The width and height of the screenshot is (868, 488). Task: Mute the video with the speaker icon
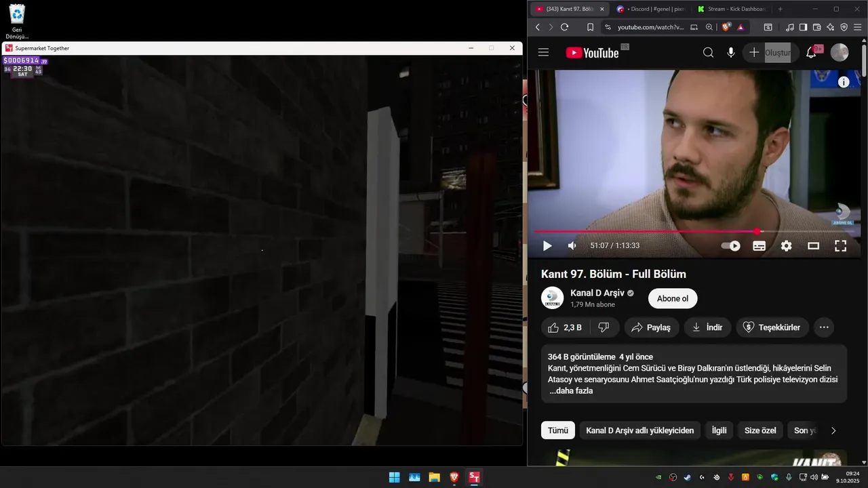pos(572,246)
